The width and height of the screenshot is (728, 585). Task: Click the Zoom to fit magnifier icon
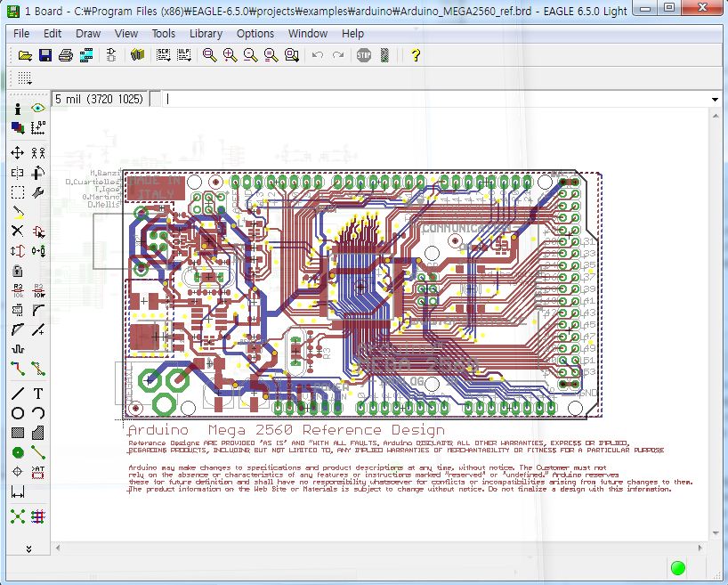(210, 55)
